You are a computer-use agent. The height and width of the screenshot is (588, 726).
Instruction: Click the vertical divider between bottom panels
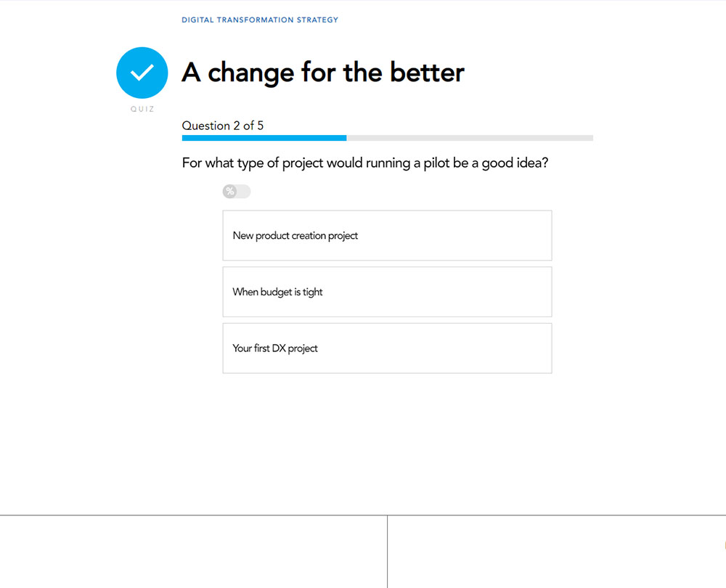(387, 552)
